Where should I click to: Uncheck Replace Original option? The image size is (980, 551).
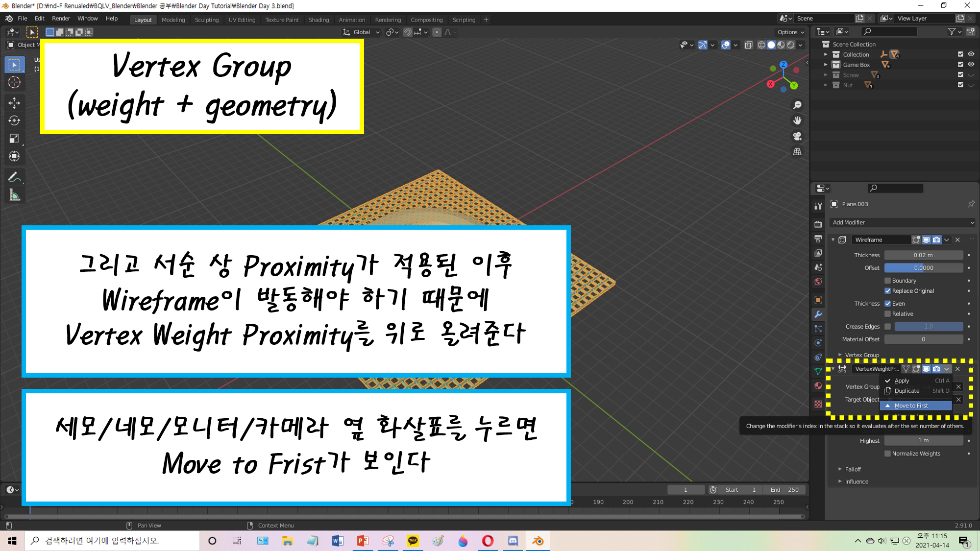pyautogui.click(x=887, y=291)
